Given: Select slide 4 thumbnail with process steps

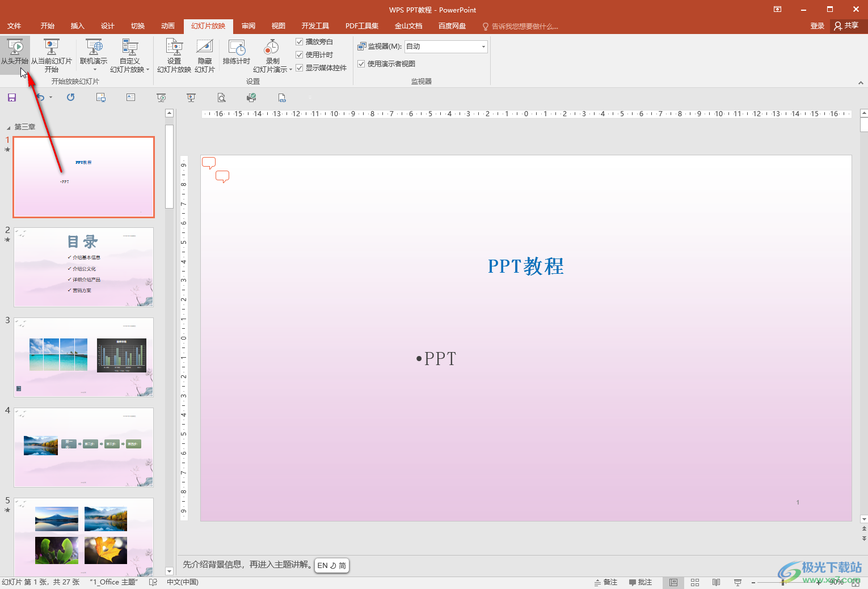Looking at the screenshot, I should coord(84,447).
